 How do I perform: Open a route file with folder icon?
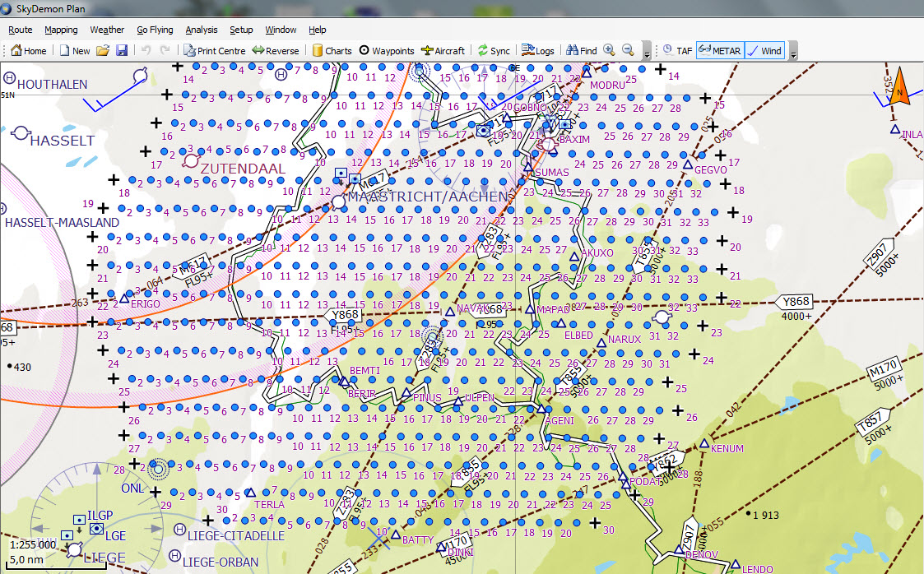coord(103,50)
